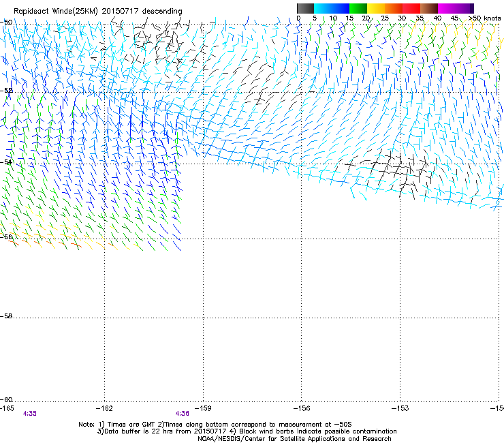
Task: Click the NOAA/NESDIS credit line
Action: pyautogui.click(x=294, y=439)
